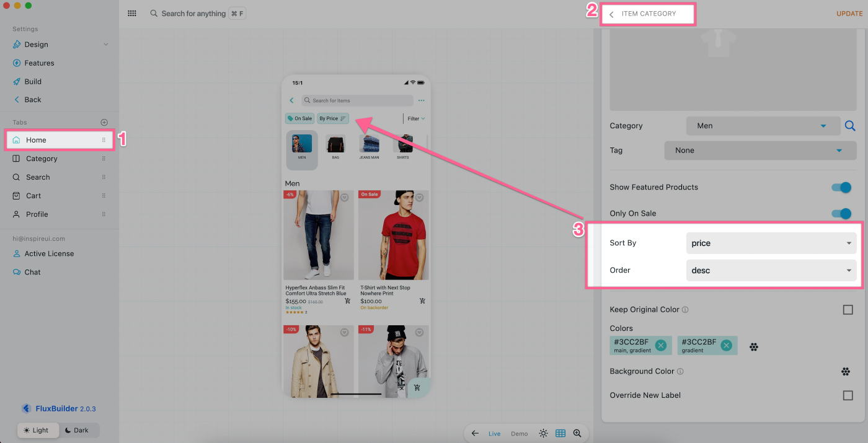The height and width of the screenshot is (443, 868).
Task: Open the Features menu item
Action: [x=39, y=63]
